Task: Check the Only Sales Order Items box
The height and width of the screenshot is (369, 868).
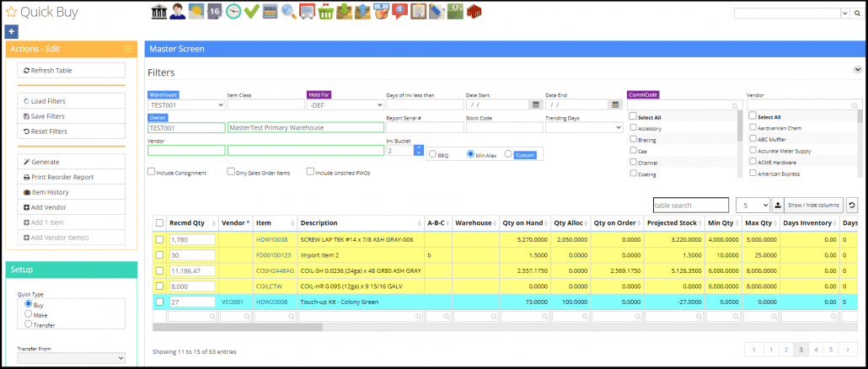Action: (231, 172)
